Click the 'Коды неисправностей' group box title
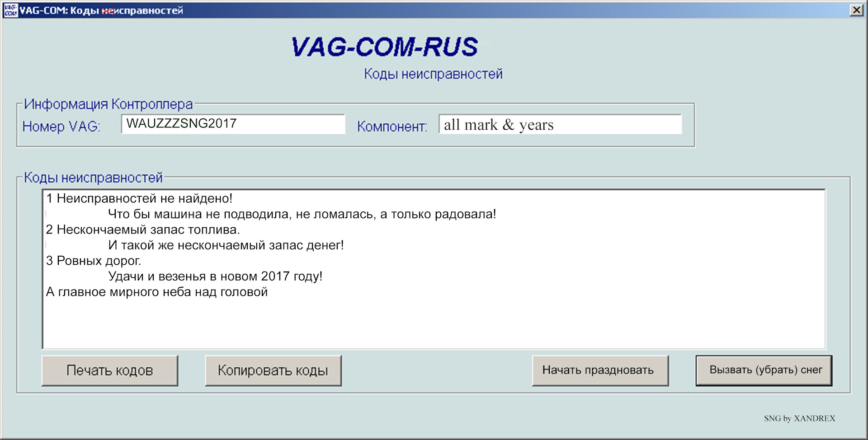868x440 pixels. coord(93,178)
